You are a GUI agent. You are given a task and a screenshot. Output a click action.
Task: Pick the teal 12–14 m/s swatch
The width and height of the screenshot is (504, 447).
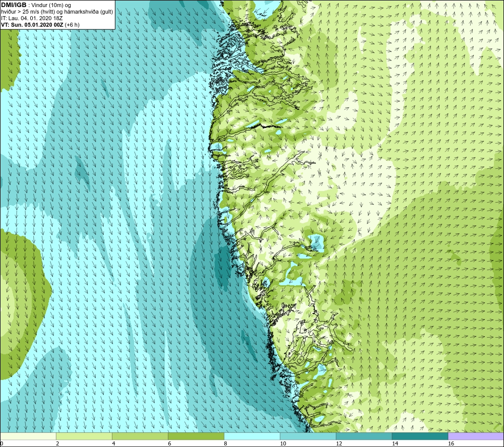click(x=364, y=436)
